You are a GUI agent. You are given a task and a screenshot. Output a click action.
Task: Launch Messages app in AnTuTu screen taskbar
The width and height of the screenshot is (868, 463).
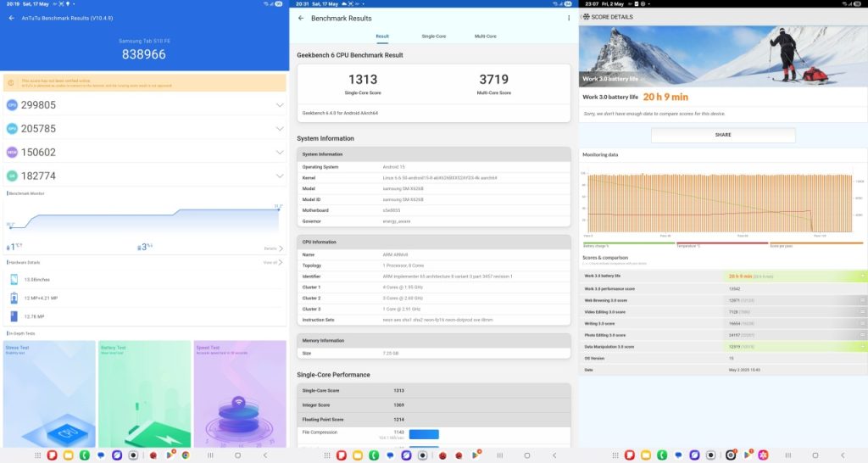[101, 455]
